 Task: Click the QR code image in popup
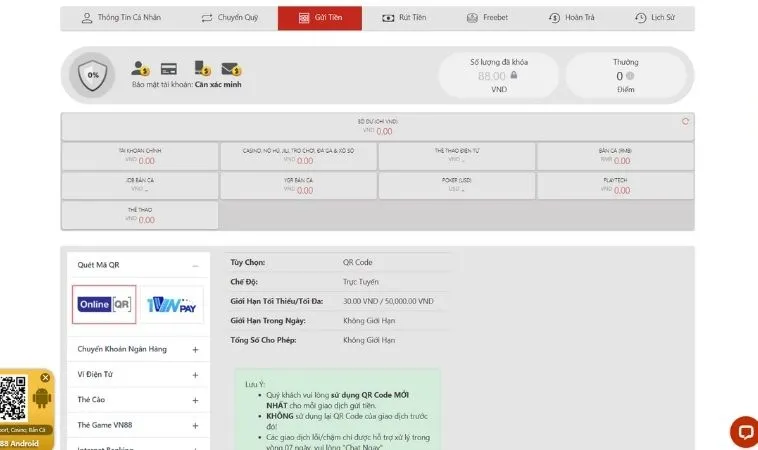13,398
